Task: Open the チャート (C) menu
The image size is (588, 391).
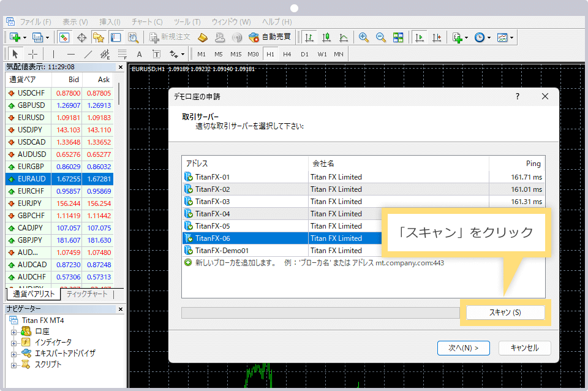Action: (x=146, y=22)
